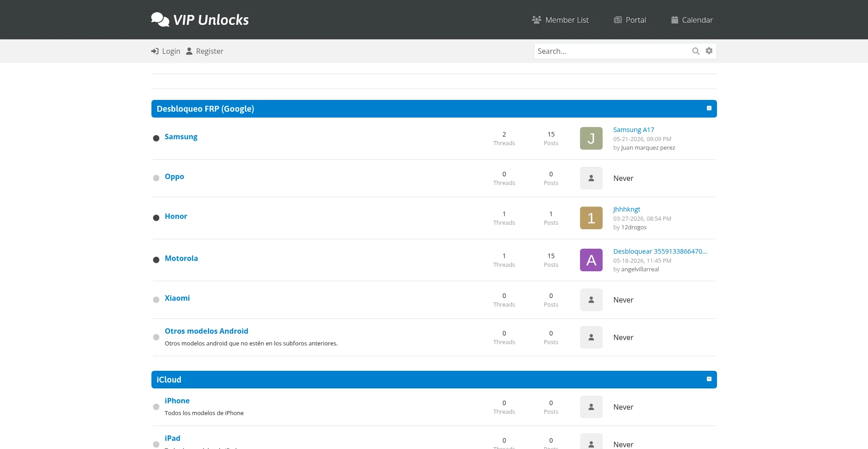
Task: Click Motorola row '15 Posts' count
Action: click(x=551, y=260)
